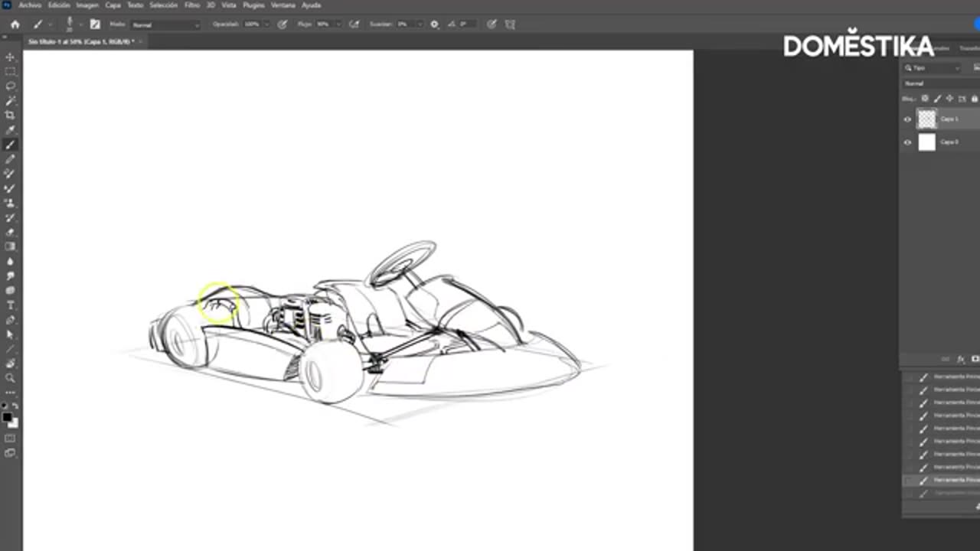Open the Opacidad percentage dropdown
The image size is (980, 551).
coord(266,24)
